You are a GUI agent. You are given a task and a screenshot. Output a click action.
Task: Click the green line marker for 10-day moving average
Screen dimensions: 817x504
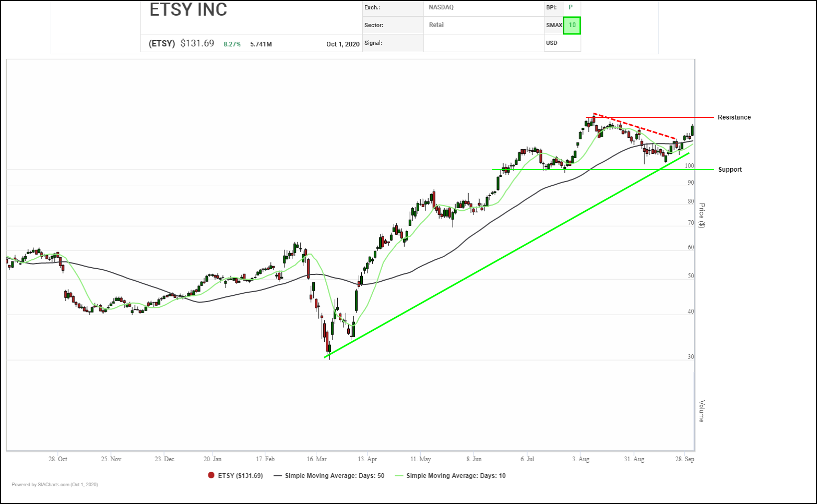click(x=399, y=475)
